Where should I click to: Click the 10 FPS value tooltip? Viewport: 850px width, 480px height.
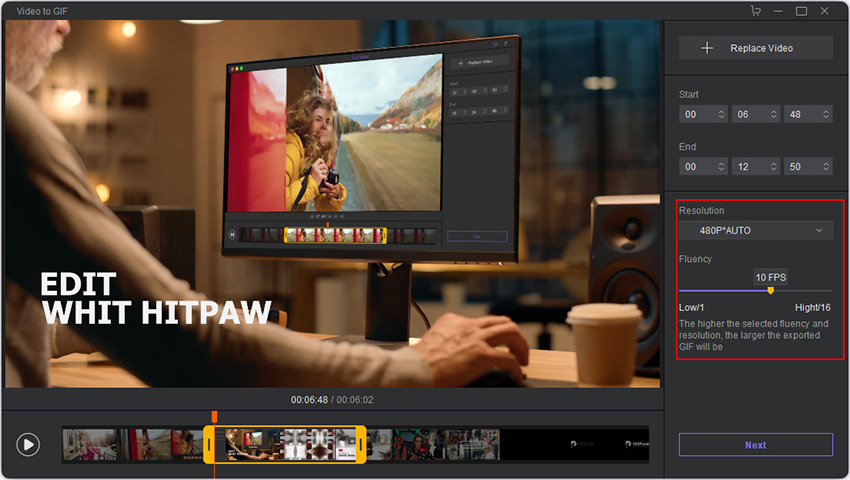coord(770,277)
